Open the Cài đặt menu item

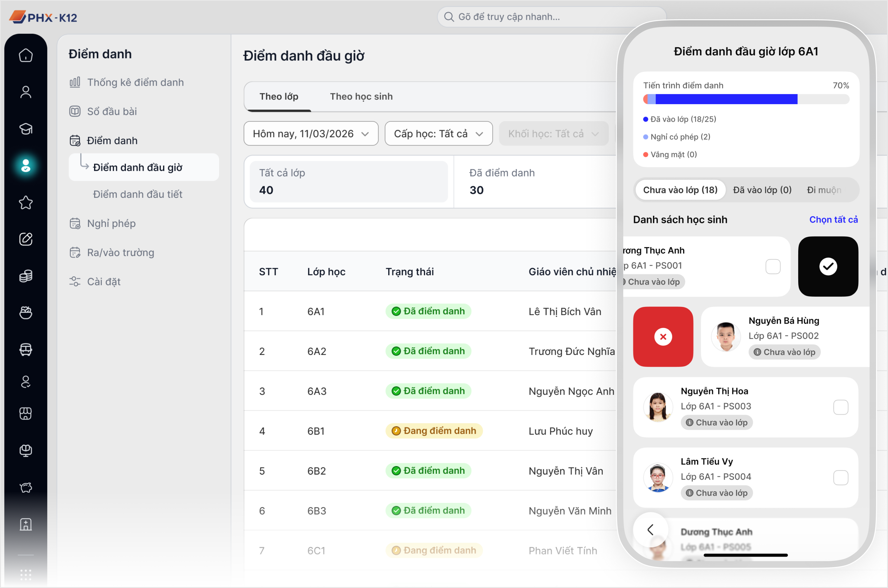pos(95,282)
